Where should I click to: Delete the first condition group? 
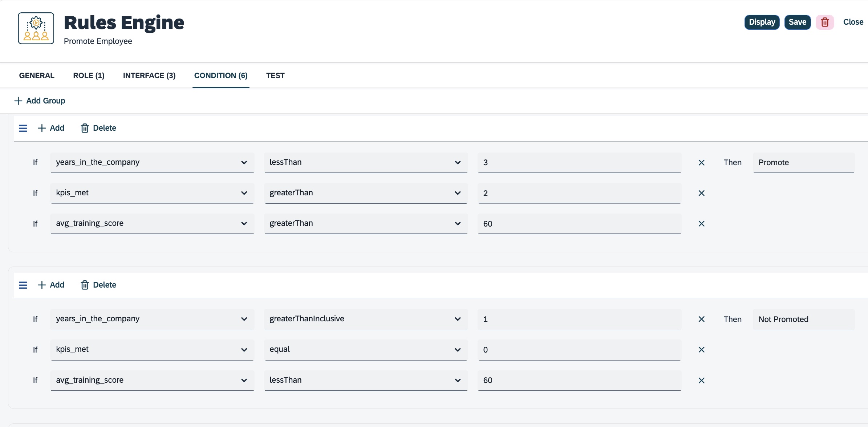tap(98, 128)
